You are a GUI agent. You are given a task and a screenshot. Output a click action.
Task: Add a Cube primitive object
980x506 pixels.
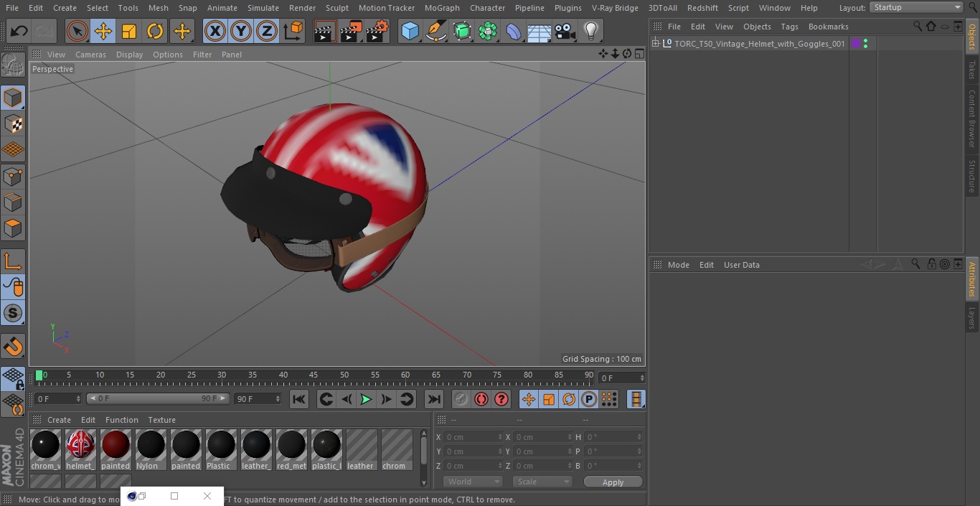[x=410, y=31]
